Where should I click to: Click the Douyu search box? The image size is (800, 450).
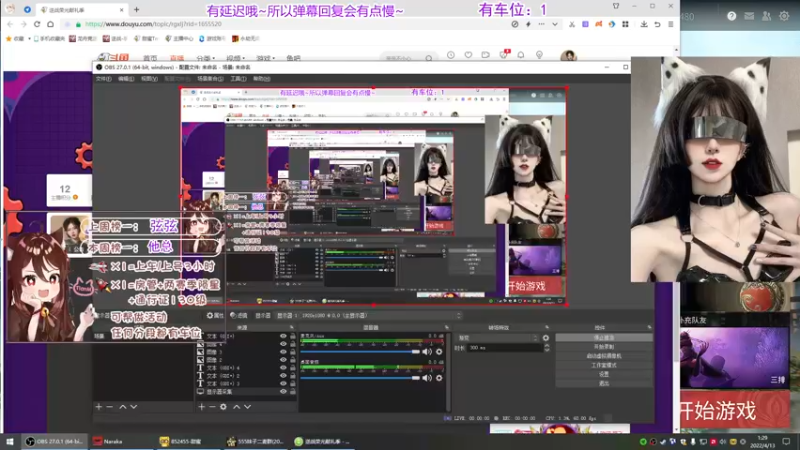tap(408, 58)
